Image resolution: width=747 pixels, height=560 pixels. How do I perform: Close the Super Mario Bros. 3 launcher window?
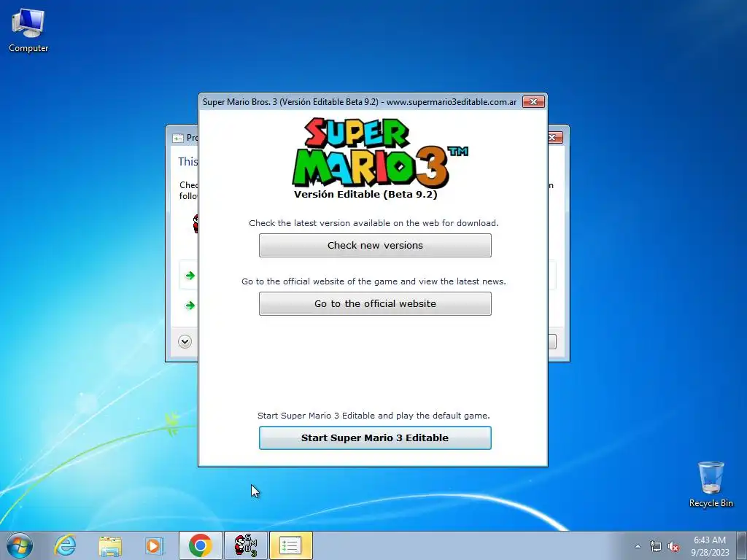(x=533, y=101)
